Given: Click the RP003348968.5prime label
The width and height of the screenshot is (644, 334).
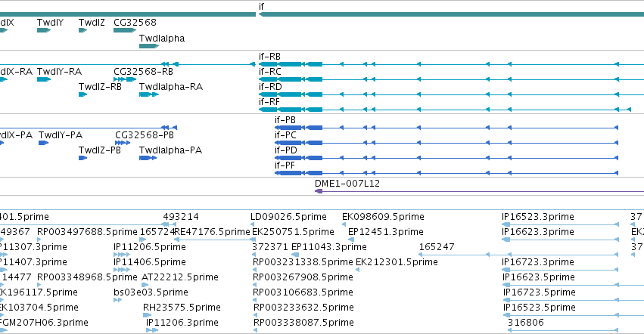Looking at the screenshot, I should coord(87,278).
